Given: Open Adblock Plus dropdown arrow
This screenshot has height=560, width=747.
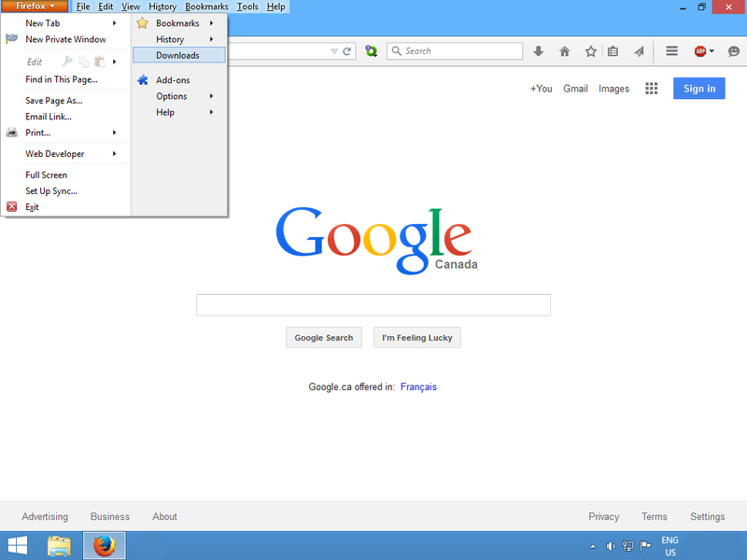Looking at the screenshot, I should [x=712, y=51].
